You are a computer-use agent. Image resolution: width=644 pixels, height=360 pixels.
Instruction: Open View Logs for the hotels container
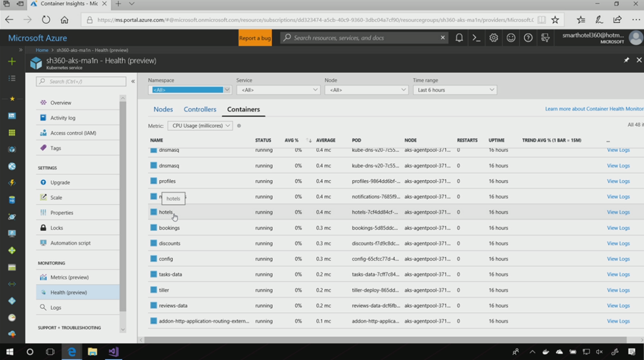(x=618, y=212)
